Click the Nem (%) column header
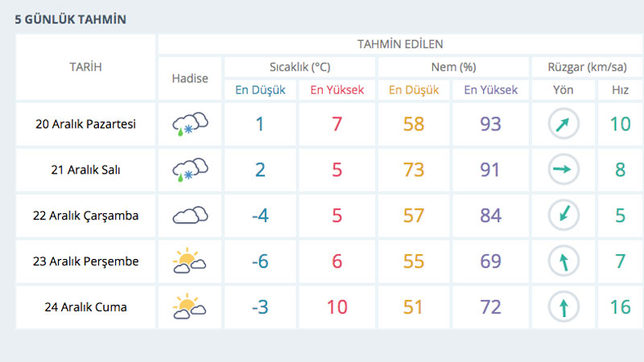The height and width of the screenshot is (362, 644). pyautogui.click(x=452, y=67)
